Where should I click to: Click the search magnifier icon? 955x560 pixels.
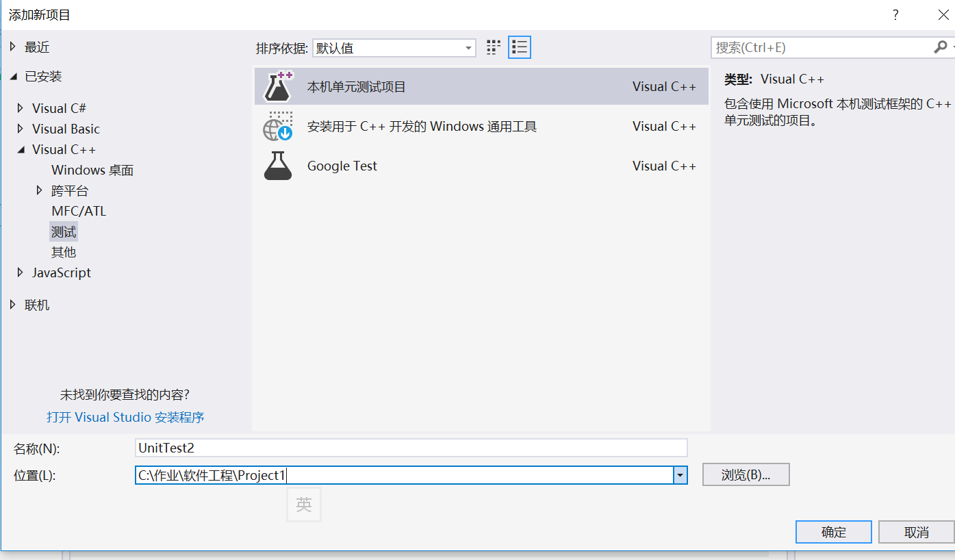coord(940,47)
